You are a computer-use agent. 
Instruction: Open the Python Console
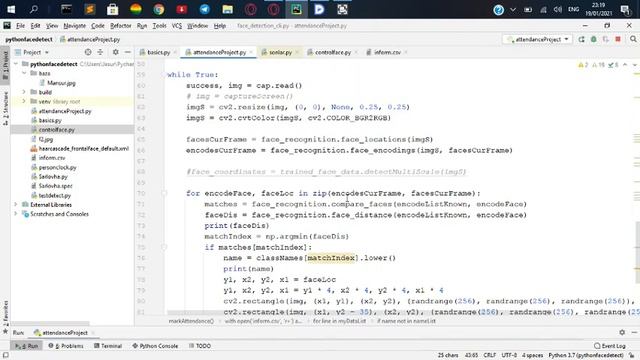coord(155,346)
